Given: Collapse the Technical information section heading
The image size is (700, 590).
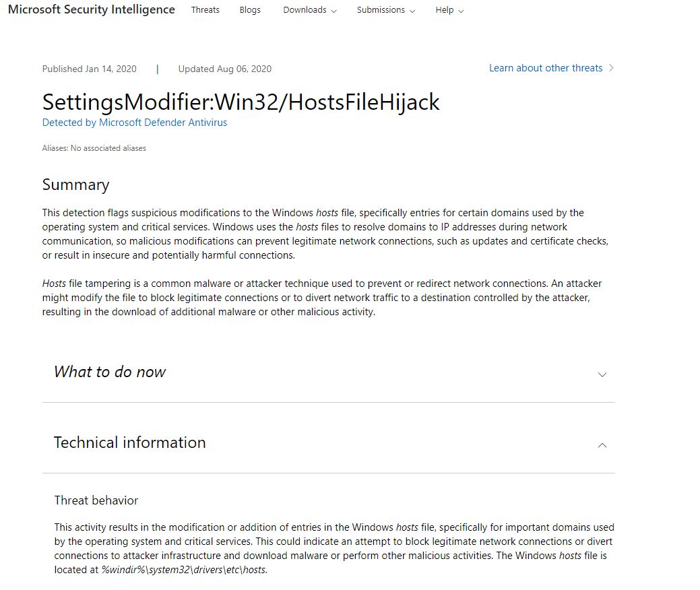Looking at the screenshot, I should point(129,442).
